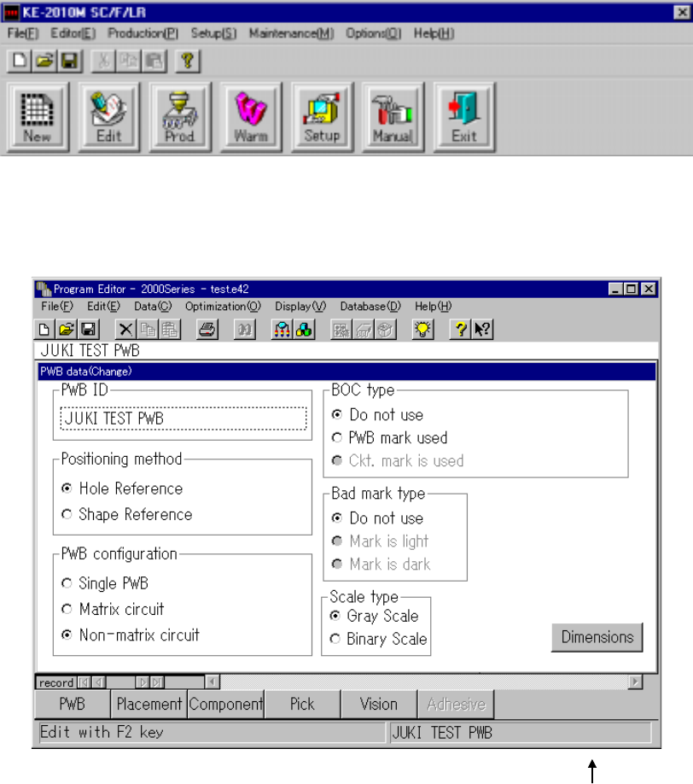Click New document icon in Program Editor toolbar

[44, 330]
